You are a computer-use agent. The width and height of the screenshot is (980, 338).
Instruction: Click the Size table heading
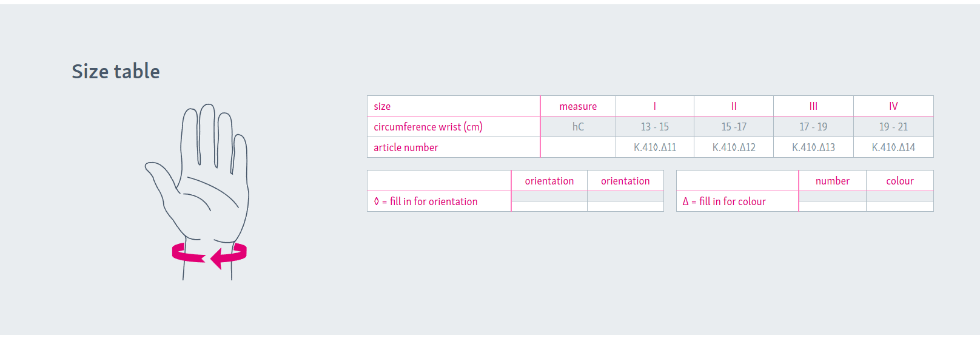pyautogui.click(x=116, y=72)
